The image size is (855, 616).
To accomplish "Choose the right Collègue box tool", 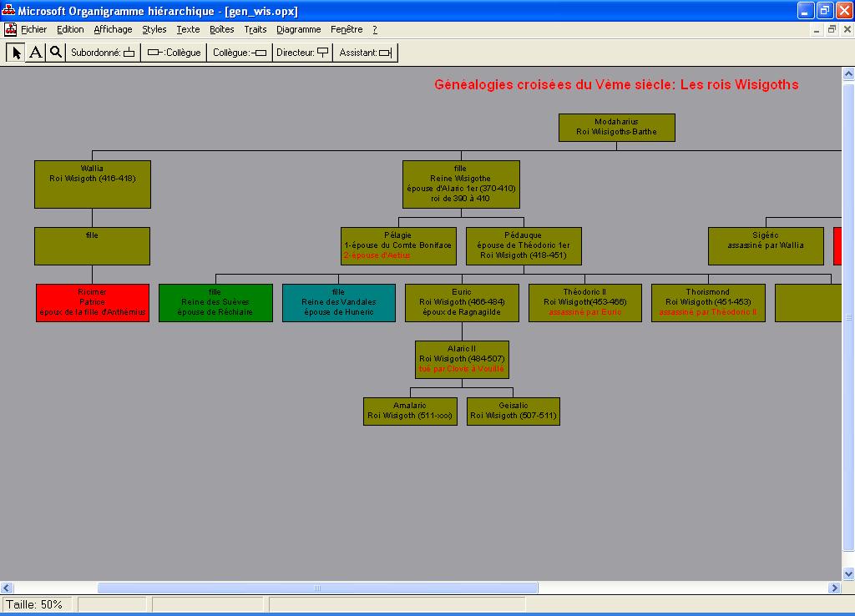I will coord(240,53).
